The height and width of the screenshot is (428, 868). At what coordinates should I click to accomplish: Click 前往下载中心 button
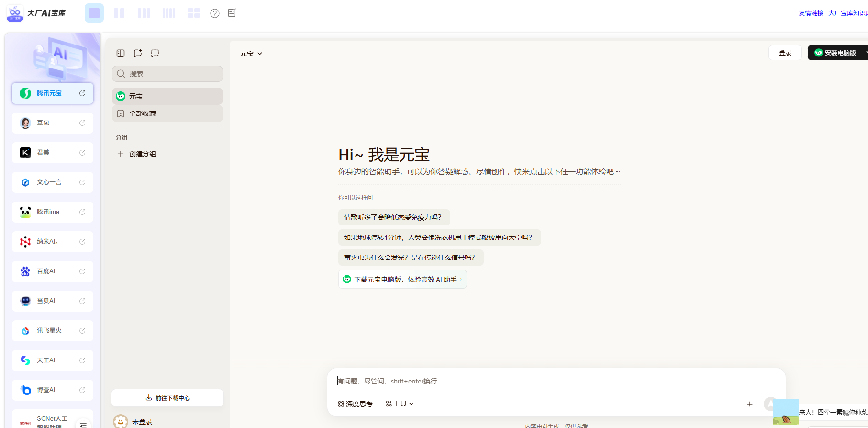coord(167,398)
